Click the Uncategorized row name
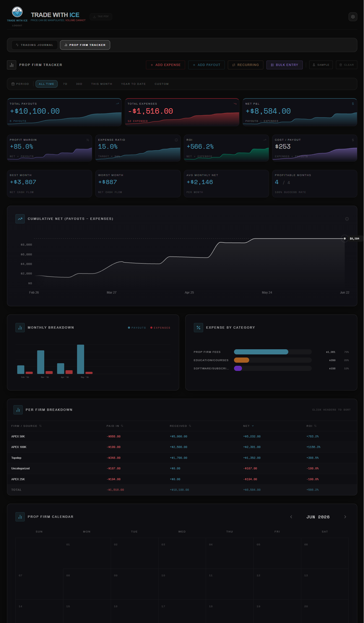364x623 pixels. tap(20, 469)
